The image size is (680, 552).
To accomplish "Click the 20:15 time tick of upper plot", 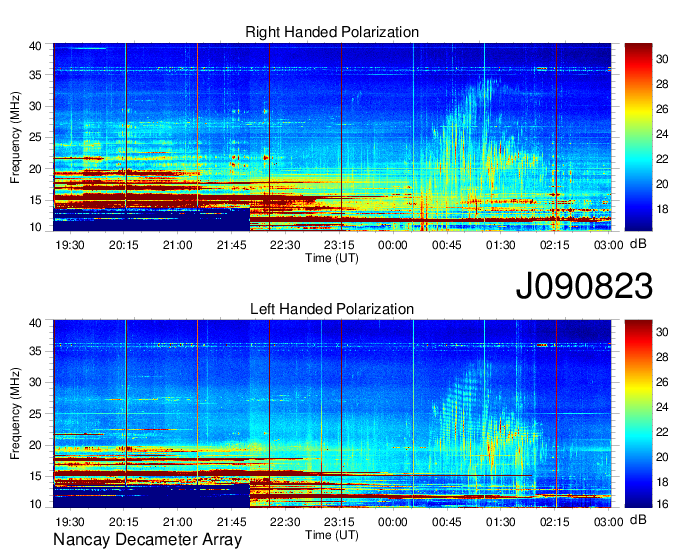I will click(124, 245).
